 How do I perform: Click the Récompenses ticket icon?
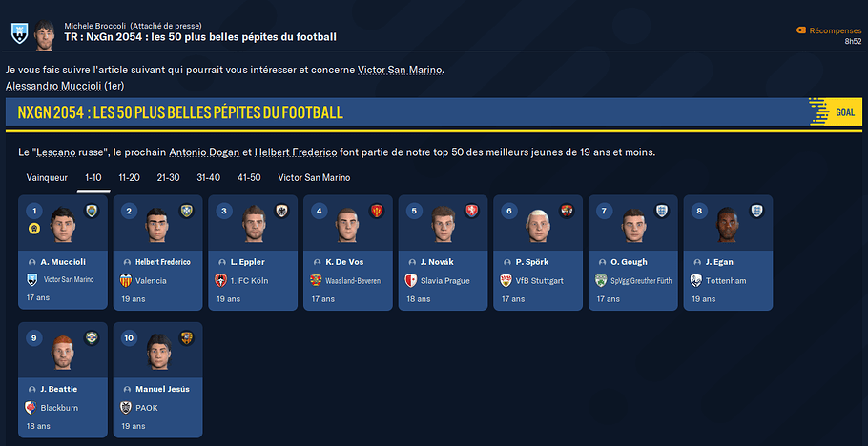coord(800,30)
